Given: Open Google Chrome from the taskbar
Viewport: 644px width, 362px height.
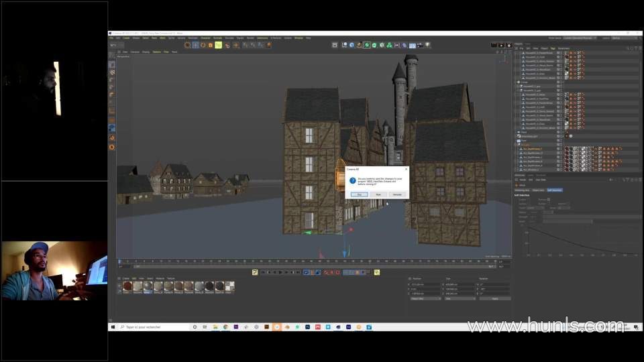Looking at the screenshot, I should coord(225,327).
